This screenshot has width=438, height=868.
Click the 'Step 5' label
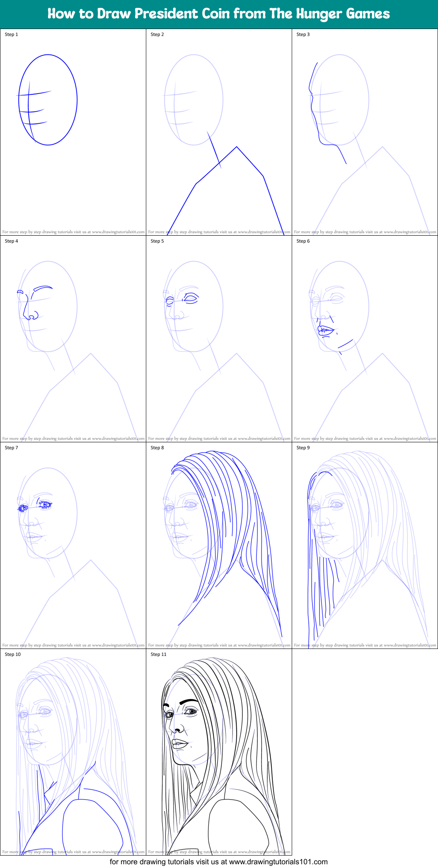(x=157, y=241)
